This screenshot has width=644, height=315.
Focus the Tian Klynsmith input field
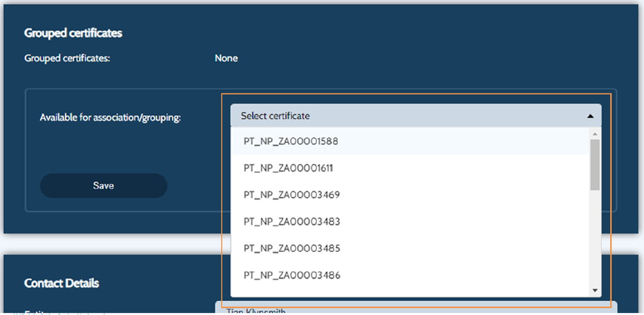pyautogui.click(x=415, y=309)
